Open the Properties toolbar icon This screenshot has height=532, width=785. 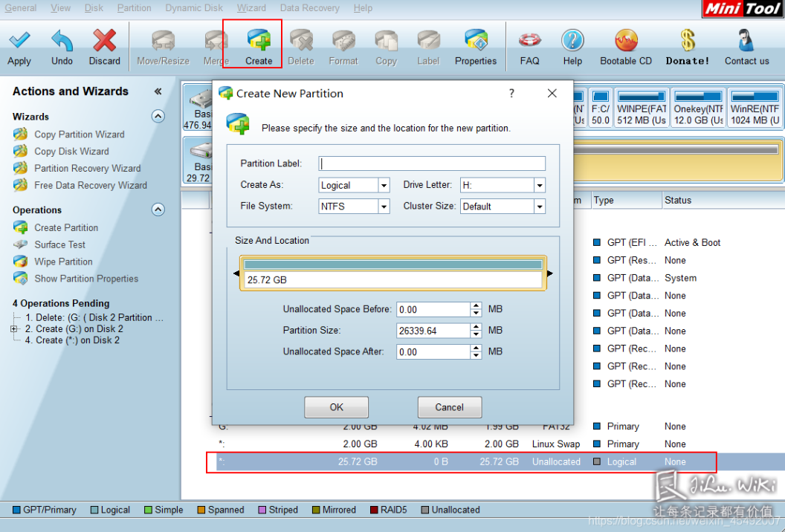(476, 41)
